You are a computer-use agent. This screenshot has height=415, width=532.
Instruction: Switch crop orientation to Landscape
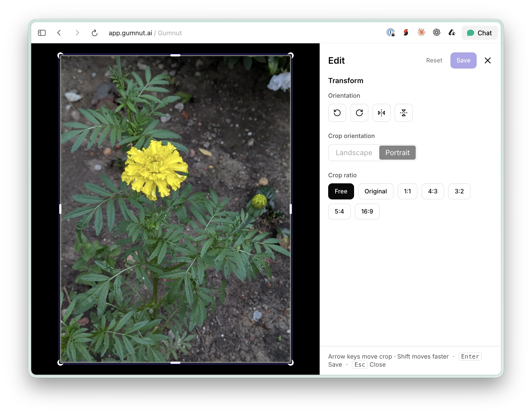(x=354, y=153)
